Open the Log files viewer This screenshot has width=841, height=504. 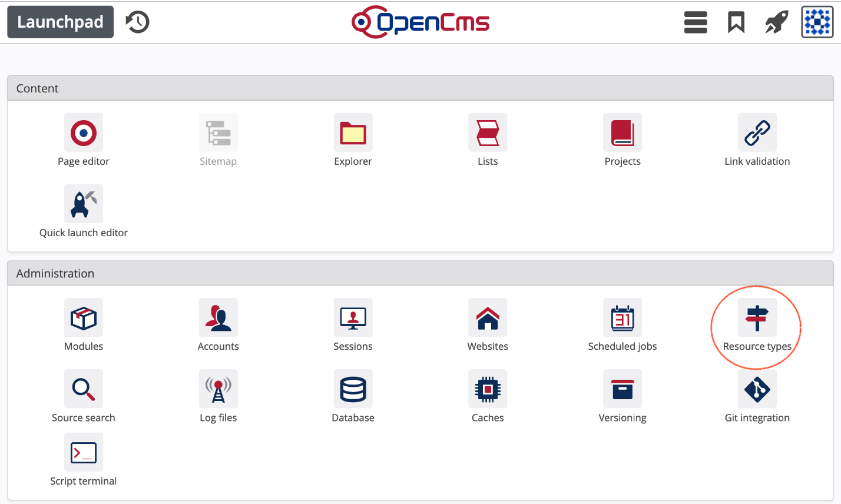pos(218,389)
